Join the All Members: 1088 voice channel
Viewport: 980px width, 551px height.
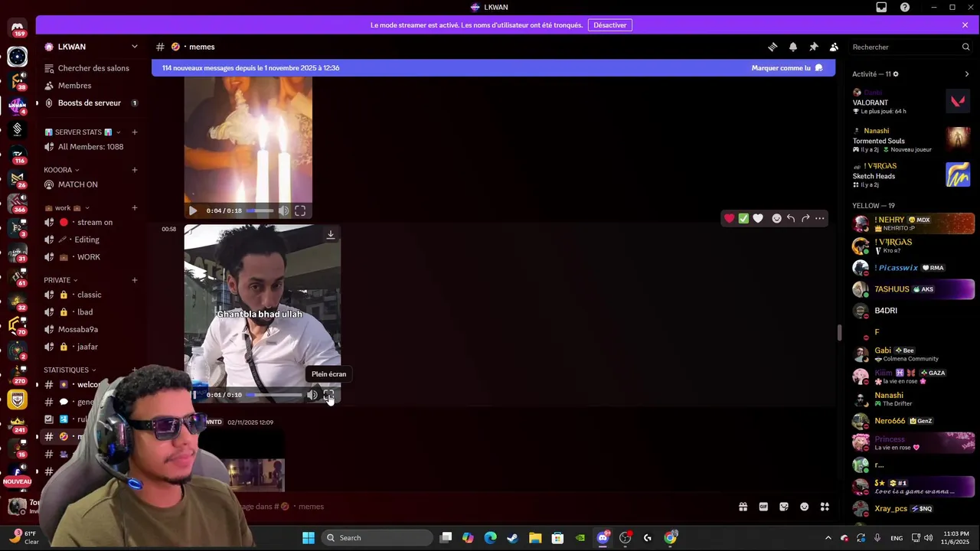pyautogui.click(x=92, y=147)
